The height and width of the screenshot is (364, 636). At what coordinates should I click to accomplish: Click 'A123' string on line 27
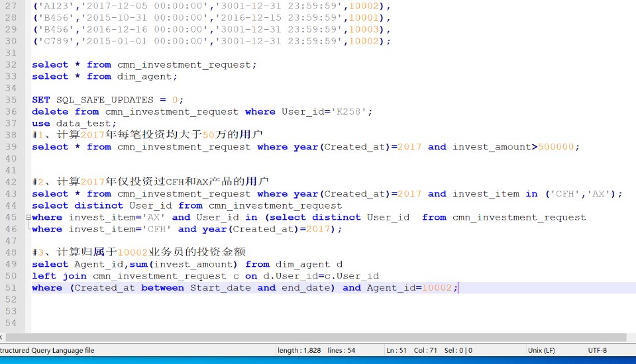[56, 6]
